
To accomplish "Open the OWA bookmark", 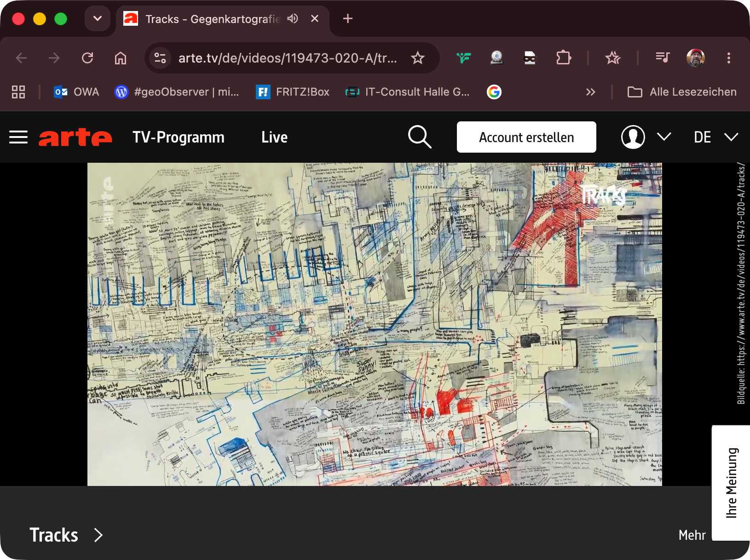I will [x=76, y=92].
